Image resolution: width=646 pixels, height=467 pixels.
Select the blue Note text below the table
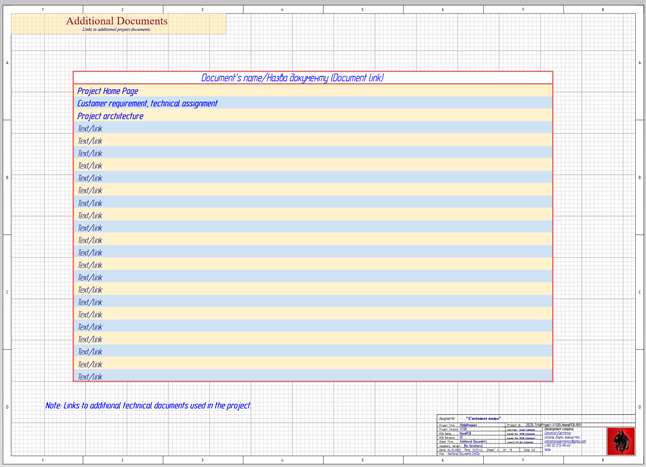148,405
